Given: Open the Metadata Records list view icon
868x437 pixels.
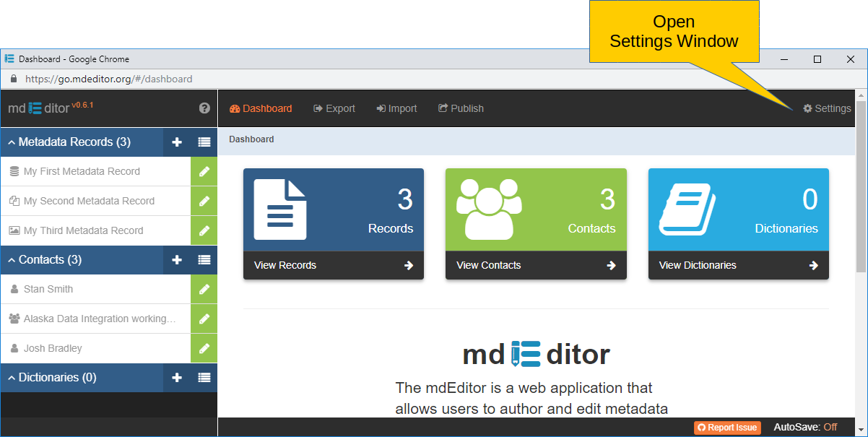Looking at the screenshot, I should [204, 142].
